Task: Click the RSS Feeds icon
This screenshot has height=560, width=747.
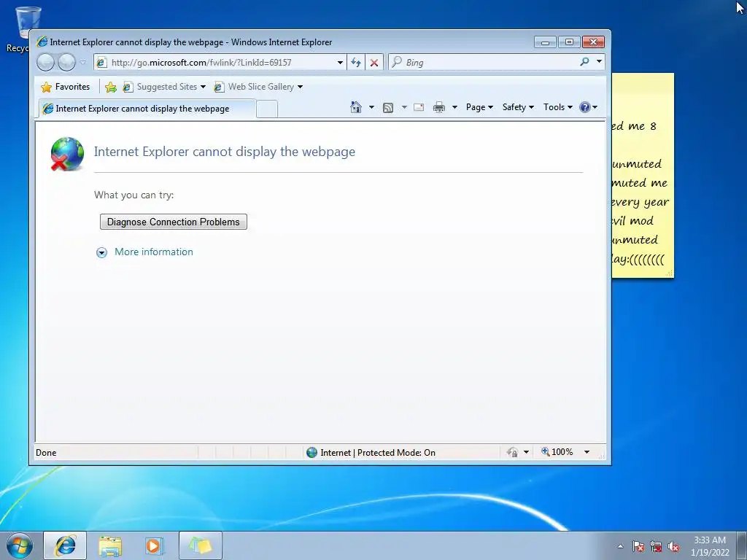Action: pyautogui.click(x=388, y=108)
